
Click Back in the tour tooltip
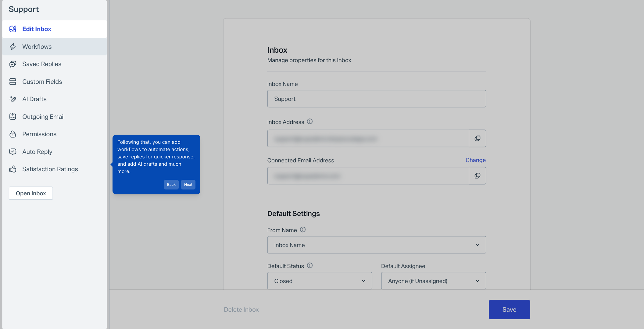(171, 185)
